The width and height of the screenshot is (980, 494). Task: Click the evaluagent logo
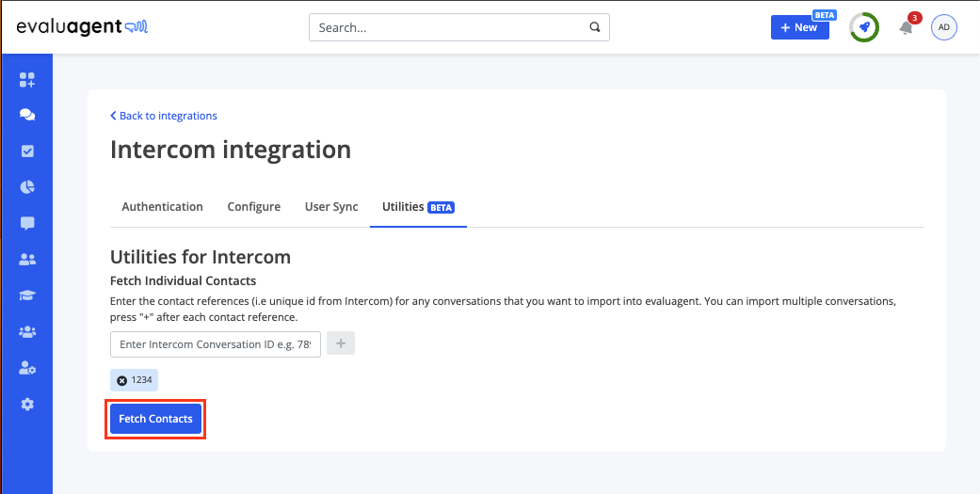(82, 27)
